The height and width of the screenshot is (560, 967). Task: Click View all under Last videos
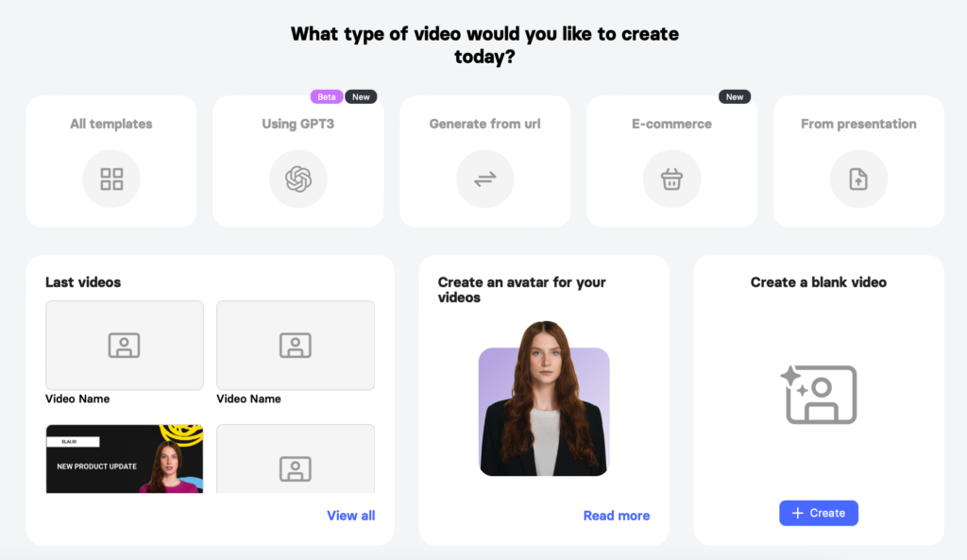(x=350, y=515)
